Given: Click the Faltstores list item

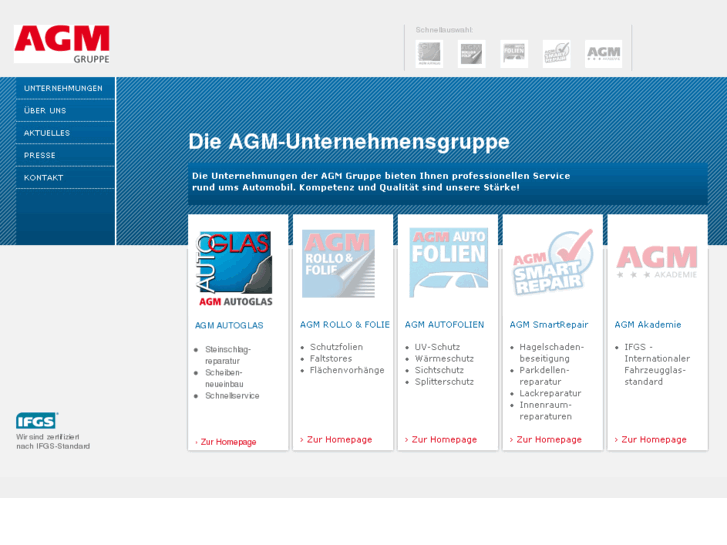Looking at the screenshot, I should point(331,359).
